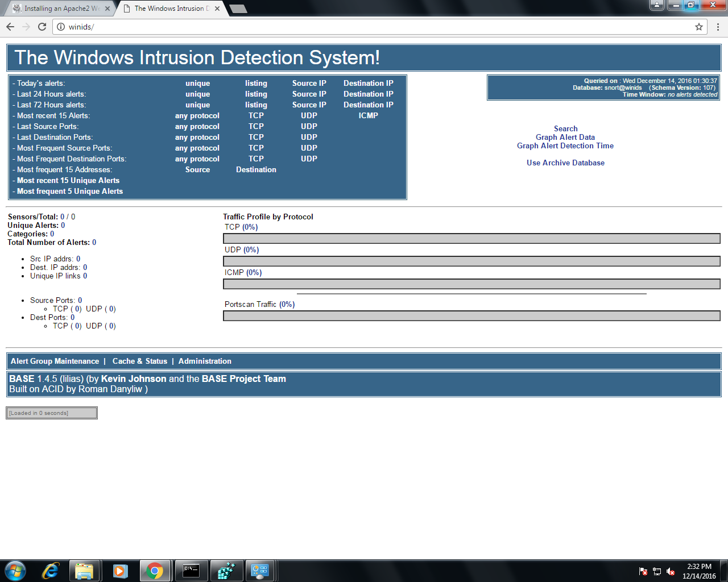728x582 pixels.
Task: Open Chrome's three-dot menu
Action: [x=718, y=27]
